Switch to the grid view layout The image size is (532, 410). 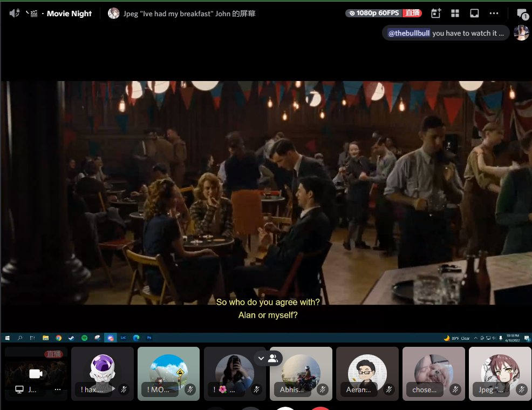(455, 14)
